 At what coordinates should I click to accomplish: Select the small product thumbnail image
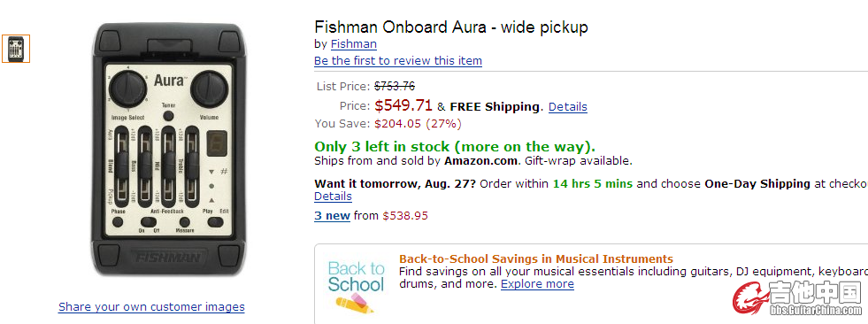(x=16, y=49)
